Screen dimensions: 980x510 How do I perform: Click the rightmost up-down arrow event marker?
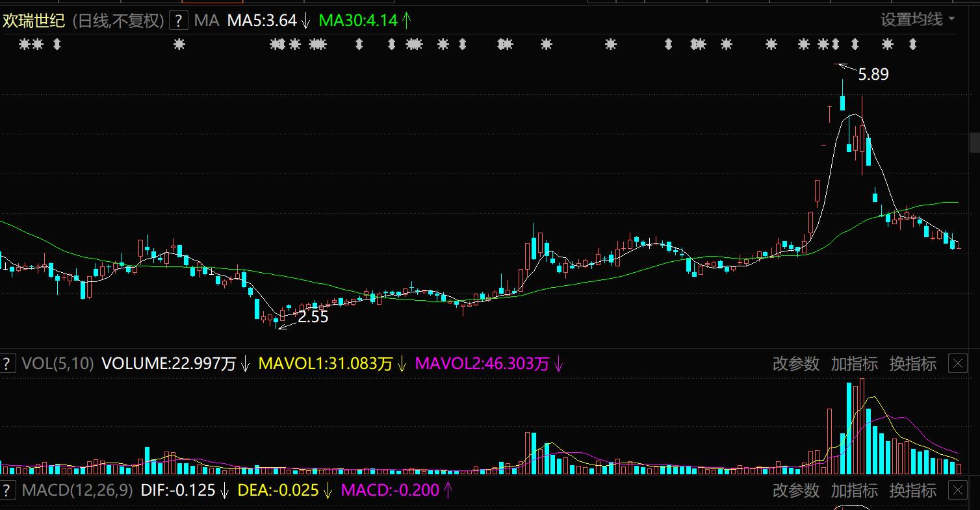(912, 44)
